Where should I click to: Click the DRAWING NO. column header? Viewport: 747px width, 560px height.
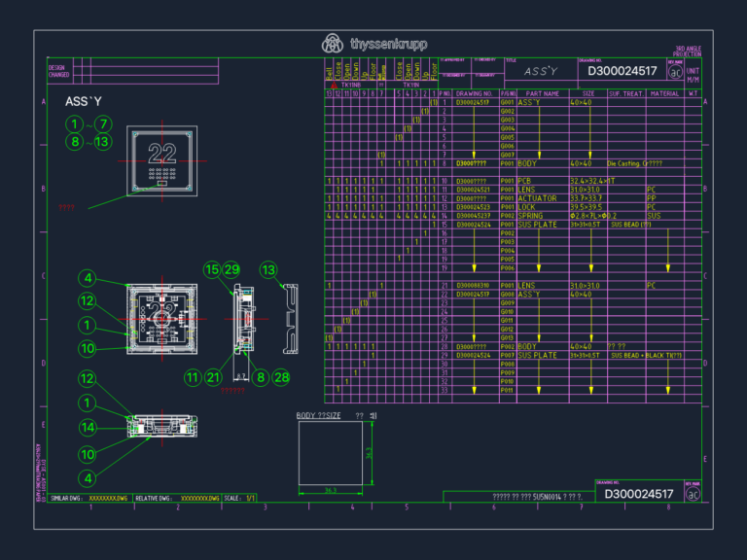(x=474, y=93)
